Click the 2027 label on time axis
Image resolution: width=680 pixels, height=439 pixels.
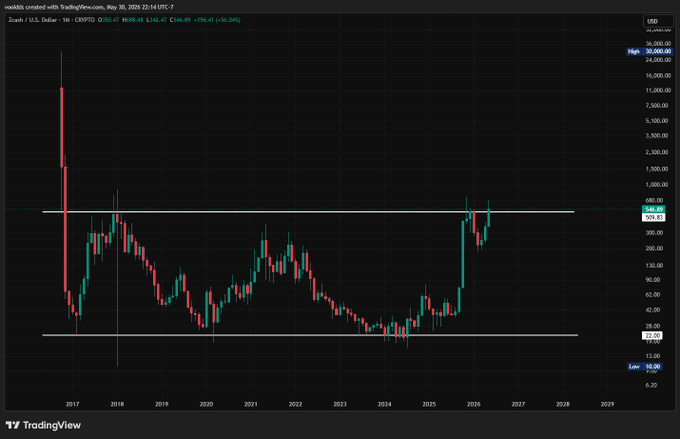(518, 404)
